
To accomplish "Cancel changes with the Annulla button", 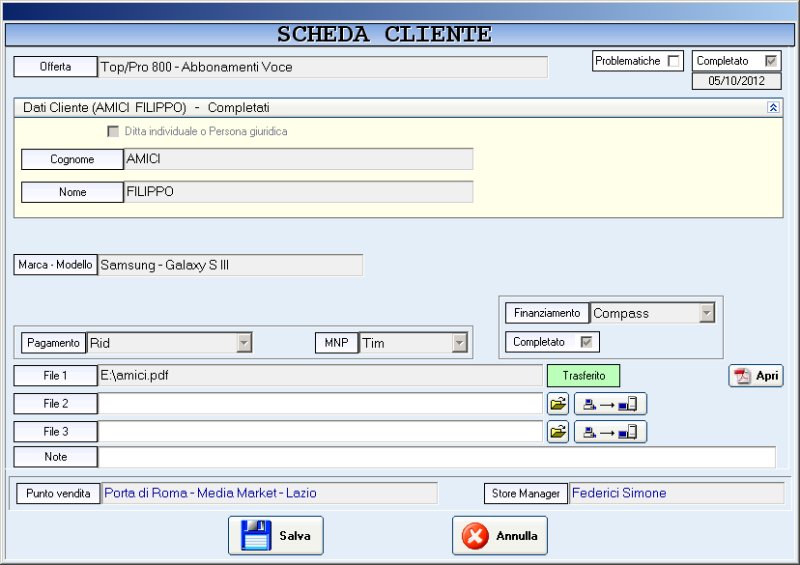I will (x=499, y=536).
